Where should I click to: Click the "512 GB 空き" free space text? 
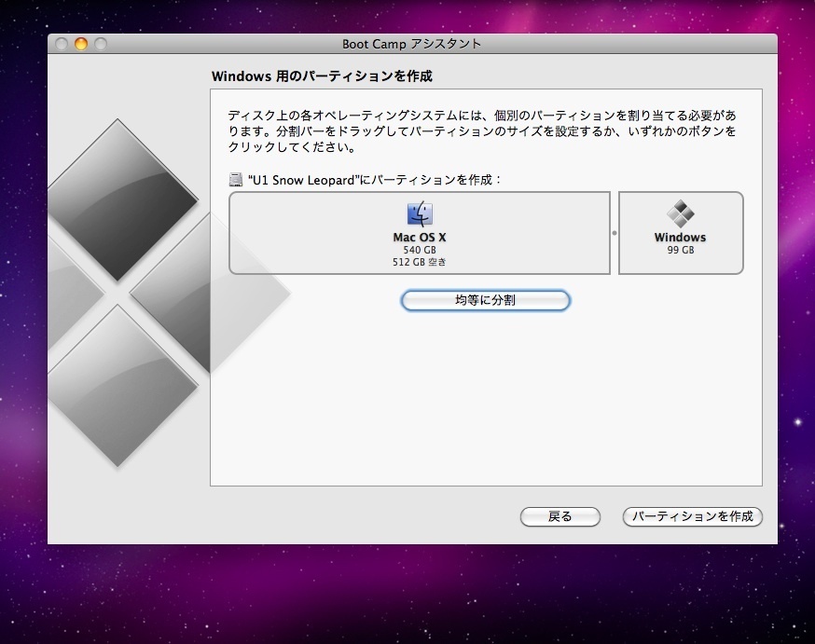tap(420, 262)
